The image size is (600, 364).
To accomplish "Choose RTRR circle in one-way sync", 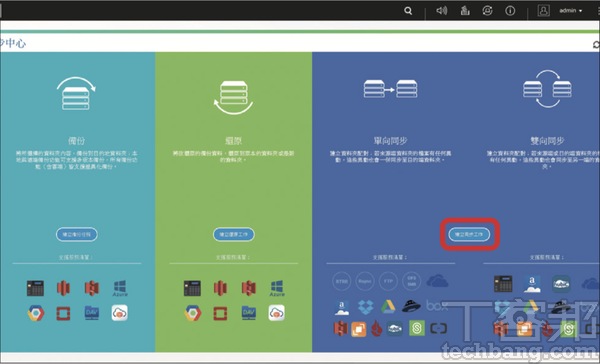I will tap(342, 281).
